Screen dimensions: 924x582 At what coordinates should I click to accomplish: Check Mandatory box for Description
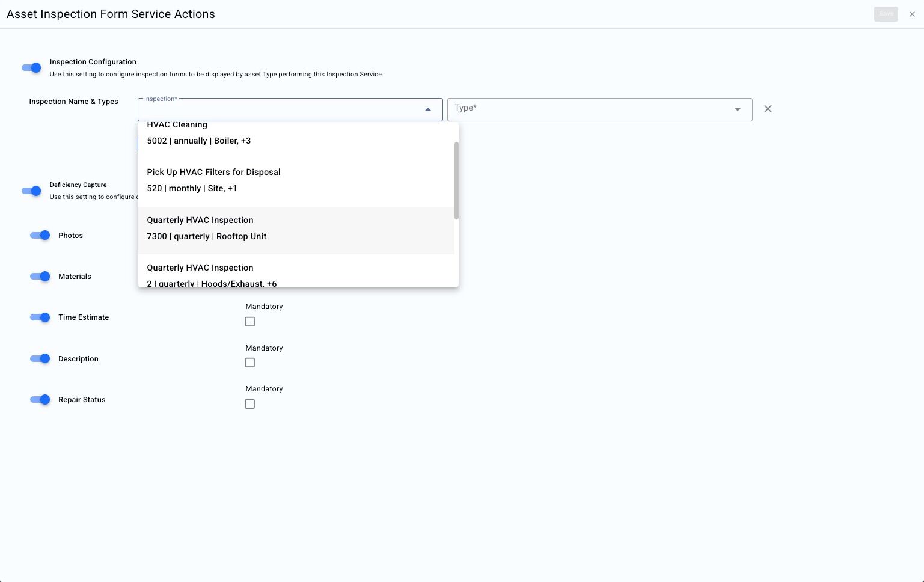click(250, 363)
